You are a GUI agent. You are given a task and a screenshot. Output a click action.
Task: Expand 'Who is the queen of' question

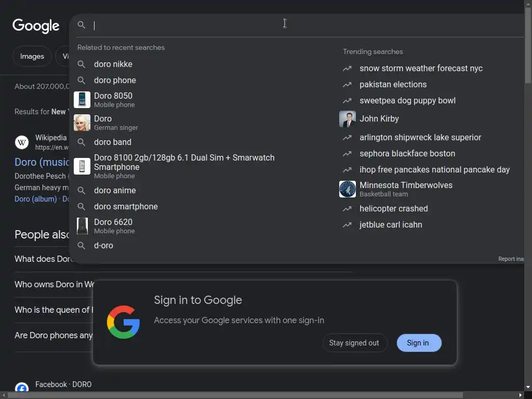click(54, 310)
